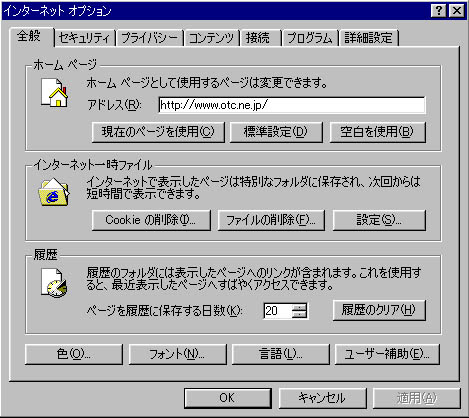Decrease history days with spinner down arrow

[299, 315]
